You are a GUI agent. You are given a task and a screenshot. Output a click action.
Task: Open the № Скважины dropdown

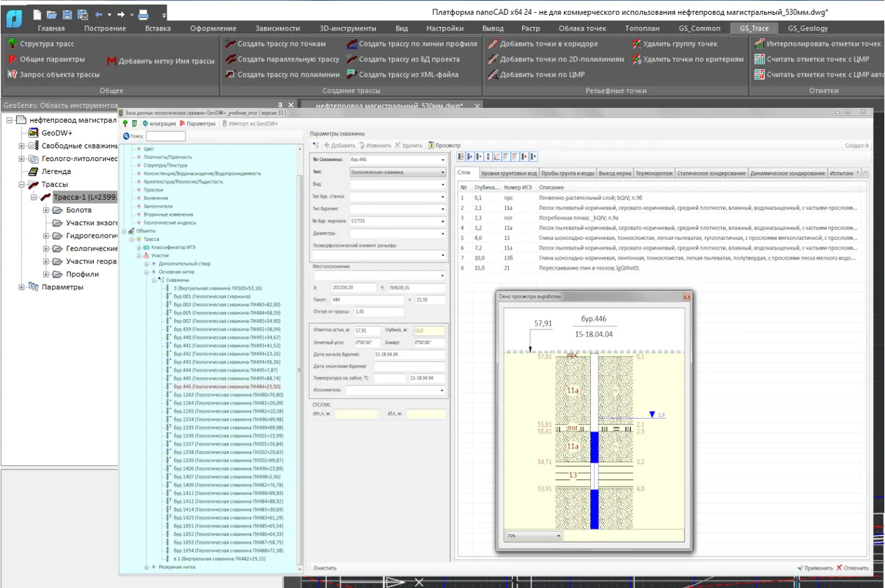pos(442,160)
